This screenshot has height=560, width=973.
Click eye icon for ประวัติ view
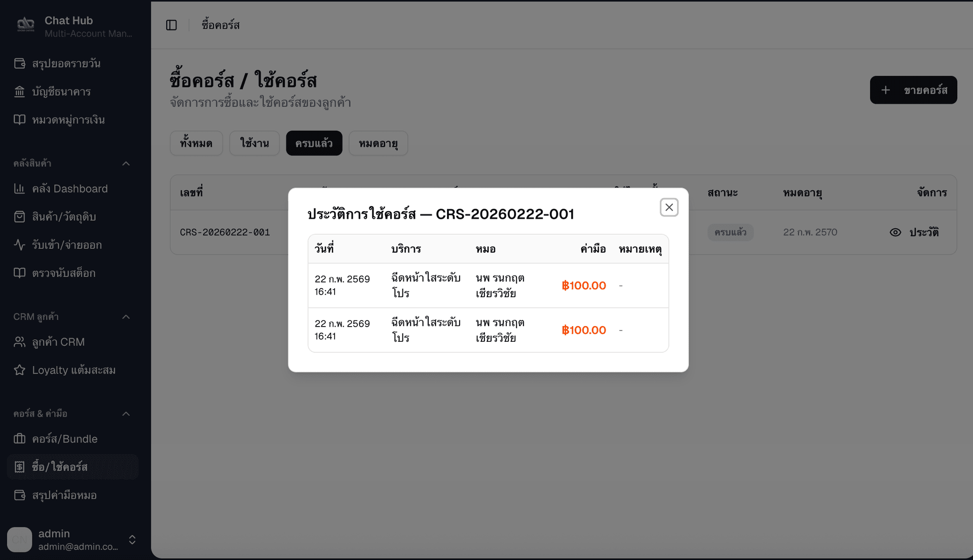[895, 232]
